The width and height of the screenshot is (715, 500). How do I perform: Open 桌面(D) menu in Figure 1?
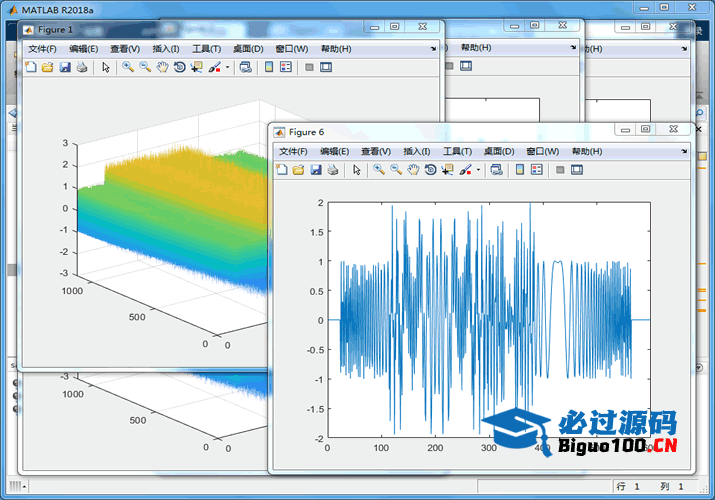tap(248, 49)
